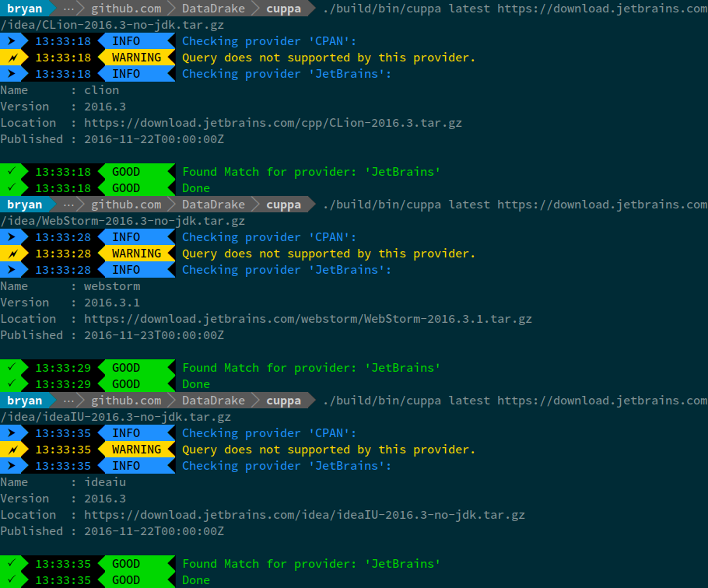The height and width of the screenshot is (588, 708).
Task: Click timestamp 13:33:29 on the Done row
Action: coord(63,384)
